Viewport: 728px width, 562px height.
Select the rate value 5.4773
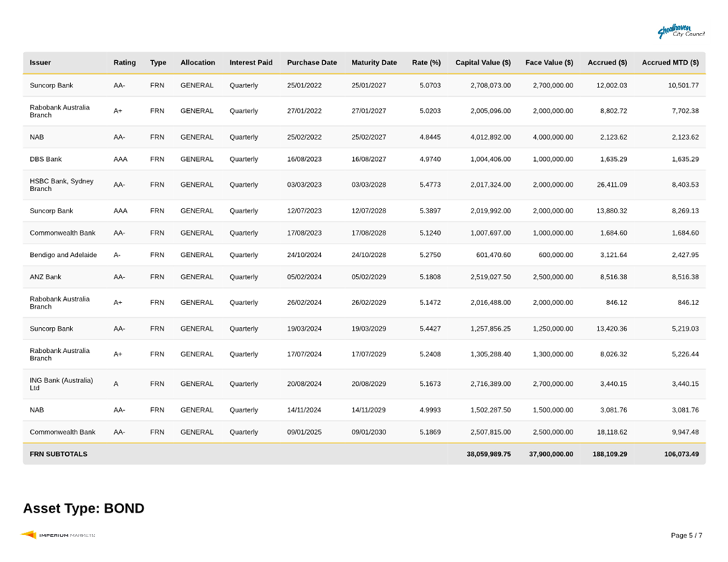(x=430, y=185)
